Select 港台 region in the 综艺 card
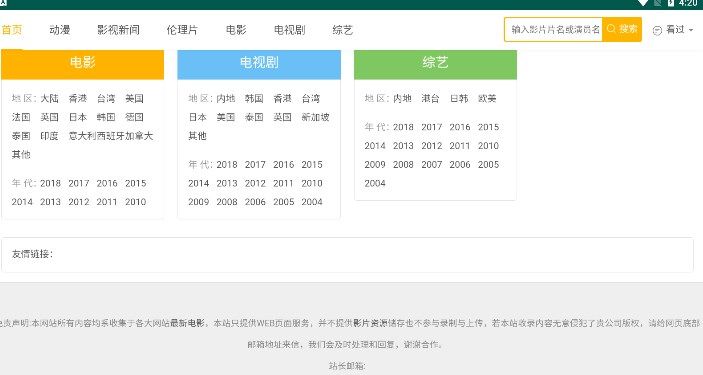The width and height of the screenshot is (703, 375). (x=430, y=98)
